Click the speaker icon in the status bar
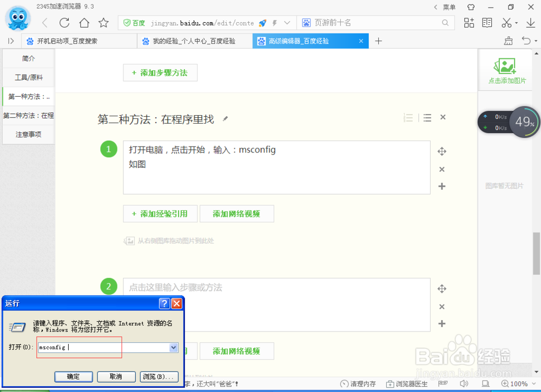Viewport: 541px width, 392px height. pos(464,383)
